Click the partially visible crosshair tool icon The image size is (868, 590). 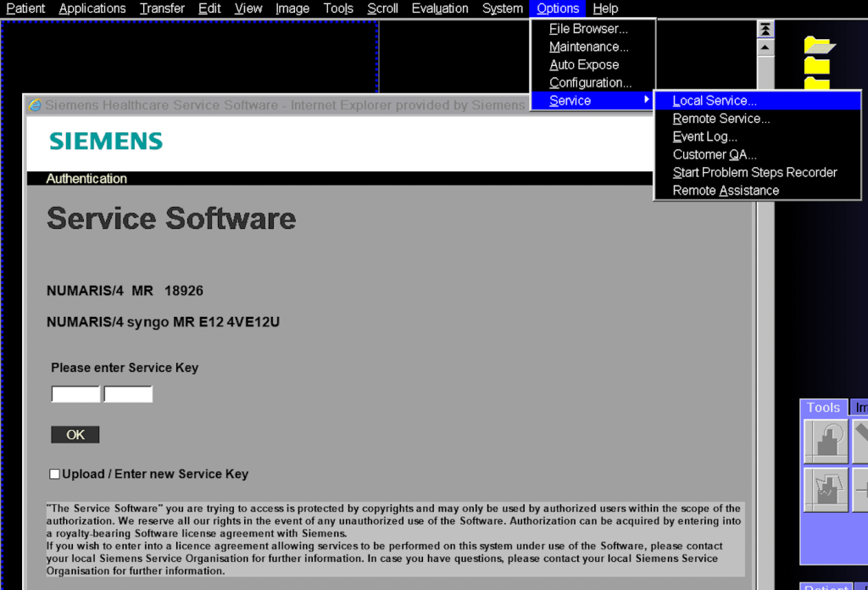point(860,490)
